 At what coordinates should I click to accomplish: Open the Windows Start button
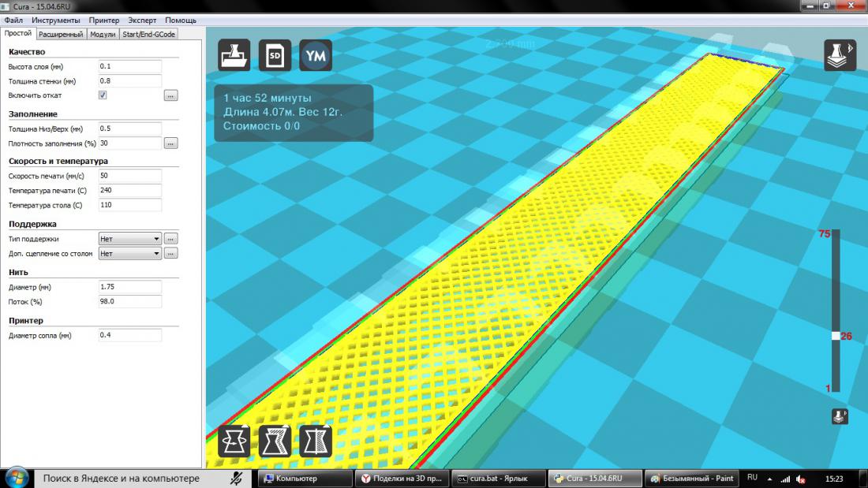17,478
